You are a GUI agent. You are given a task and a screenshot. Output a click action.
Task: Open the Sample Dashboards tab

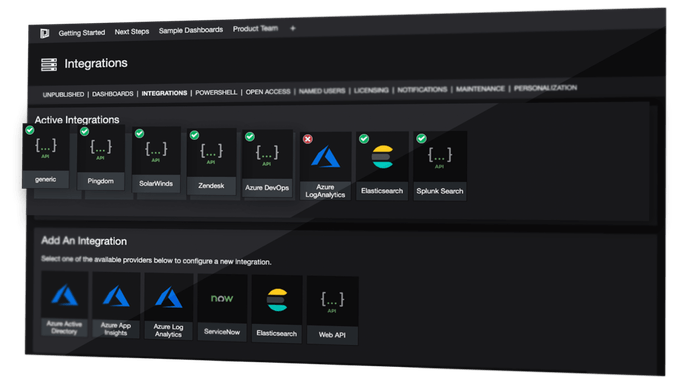coord(191,30)
